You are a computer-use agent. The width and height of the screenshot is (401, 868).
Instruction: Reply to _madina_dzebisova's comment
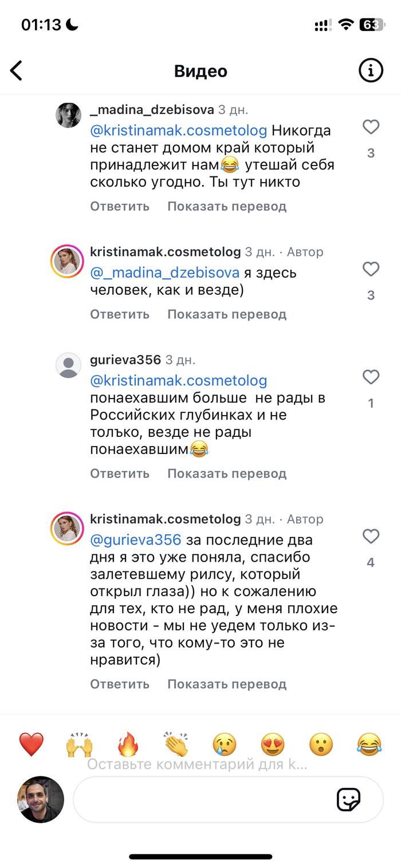pos(120,206)
